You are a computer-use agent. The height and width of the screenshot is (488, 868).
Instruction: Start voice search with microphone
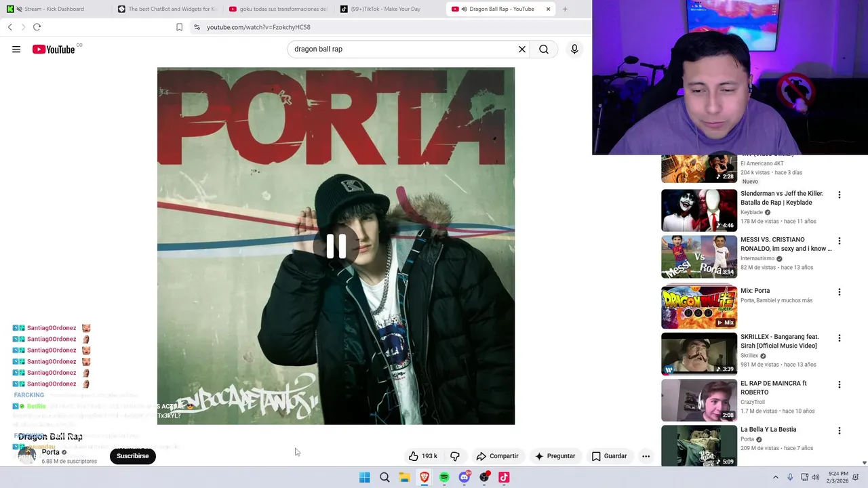point(574,49)
